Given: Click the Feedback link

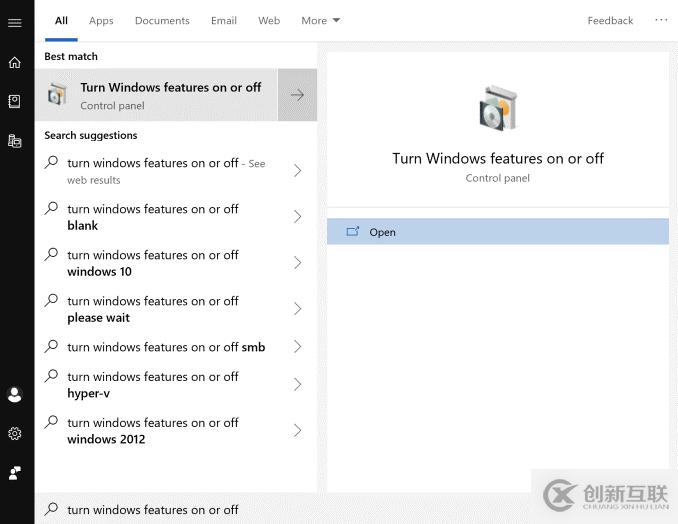Looking at the screenshot, I should (610, 21).
